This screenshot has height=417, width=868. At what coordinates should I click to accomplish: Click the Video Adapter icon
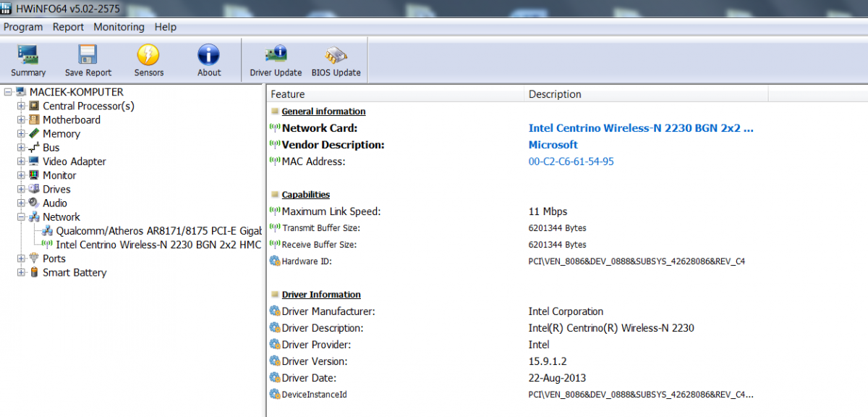click(x=34, y=161)
